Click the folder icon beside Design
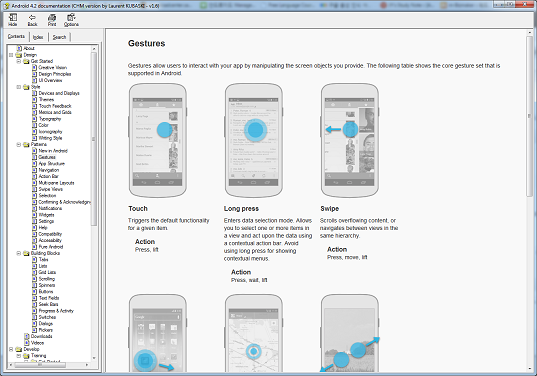Viewport: 537px width, 376px height. tap(19, 55)
